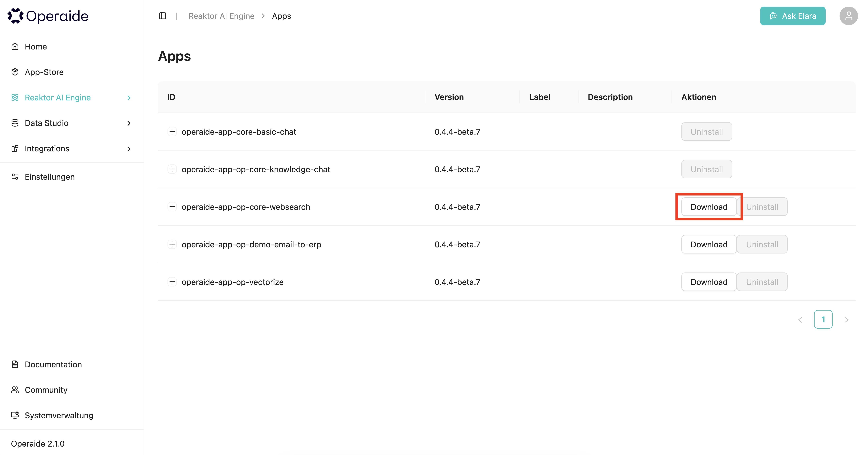The image size is (868, 455).
Task: Select Reaktor AI Engine menu item
Action: (x=71, y=97)
